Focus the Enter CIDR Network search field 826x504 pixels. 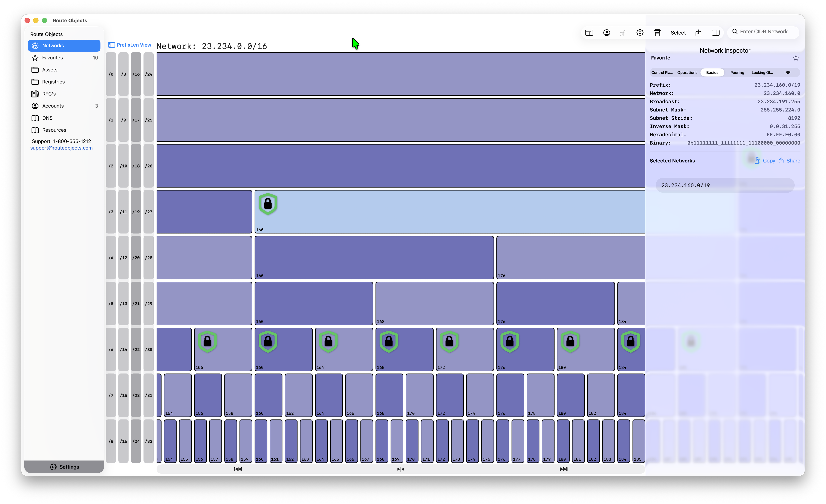tap(763, 31)
